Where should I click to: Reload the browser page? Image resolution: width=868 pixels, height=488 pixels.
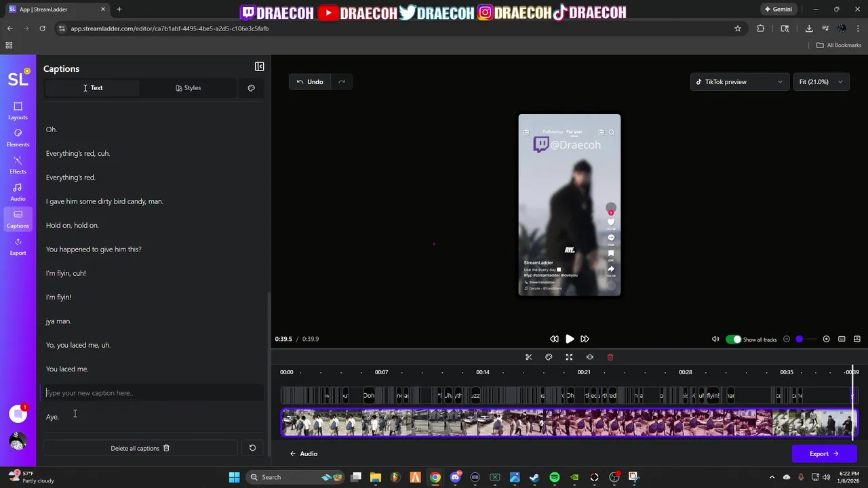tap(42, 28)
